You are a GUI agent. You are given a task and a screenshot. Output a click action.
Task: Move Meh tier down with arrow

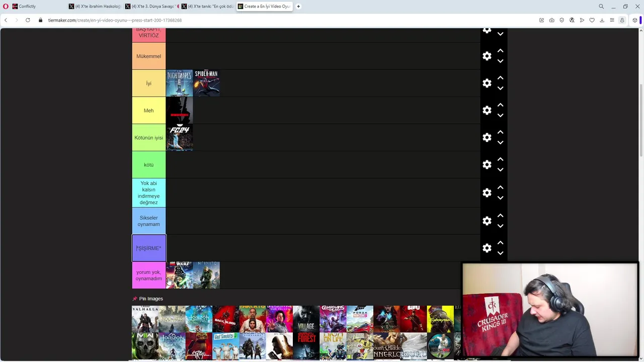500,116
